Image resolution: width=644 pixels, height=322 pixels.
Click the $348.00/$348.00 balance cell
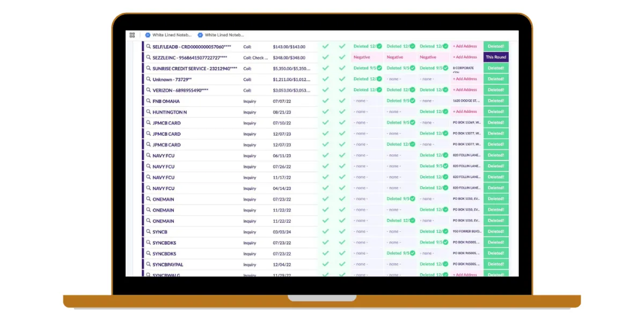289,57
